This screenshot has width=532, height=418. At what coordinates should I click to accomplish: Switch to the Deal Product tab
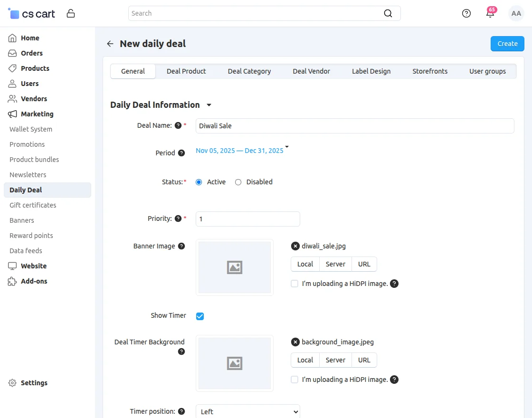(186, 71)
